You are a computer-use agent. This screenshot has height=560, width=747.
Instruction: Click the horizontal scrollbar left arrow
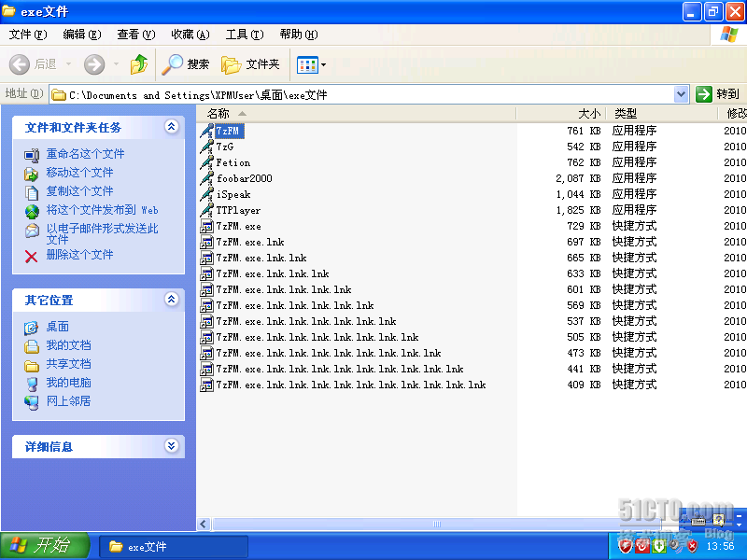coord(204,525)
